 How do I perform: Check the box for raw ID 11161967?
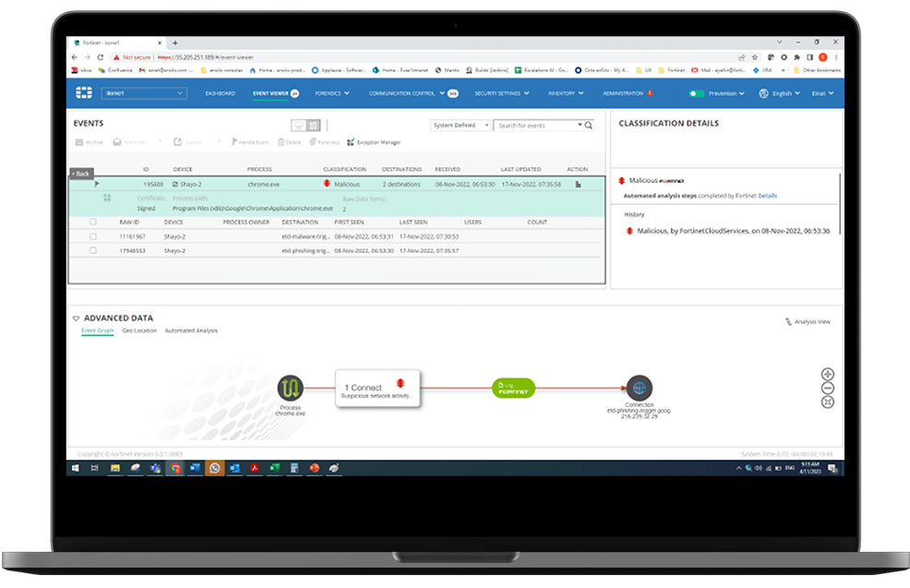(93, 236)
